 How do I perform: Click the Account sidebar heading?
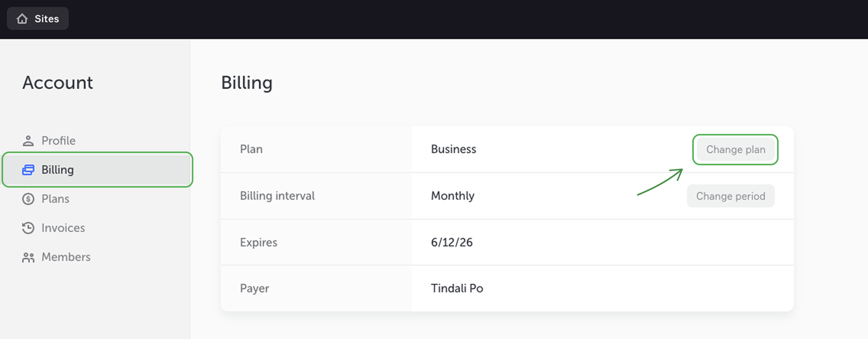tap(57, 83)
